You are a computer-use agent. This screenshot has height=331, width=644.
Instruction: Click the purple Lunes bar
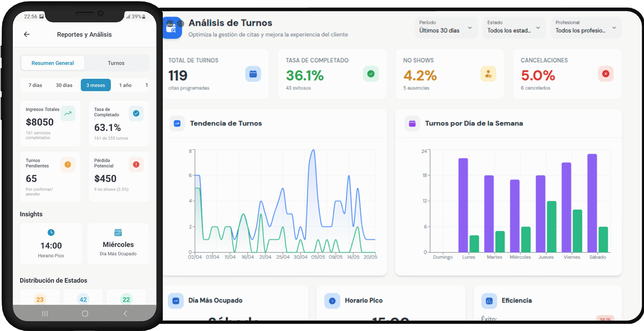[x=463, y=205]
